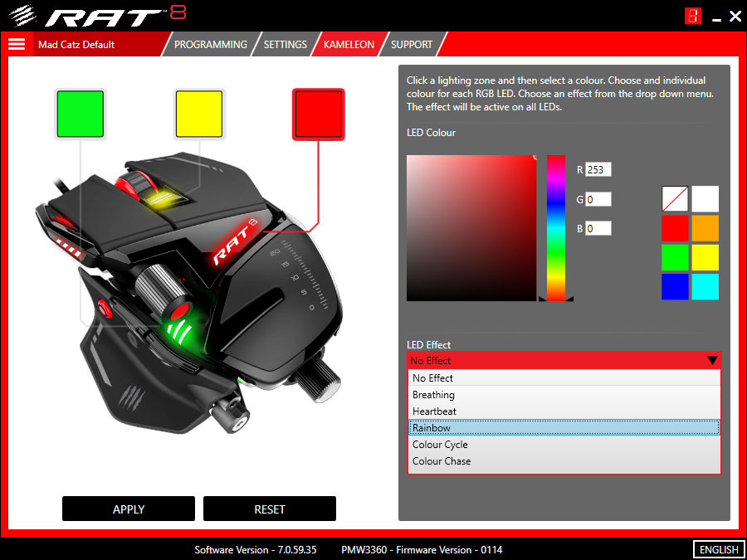Open the ENGLISH language selector

pyautogui.click(x=717, y=549)
